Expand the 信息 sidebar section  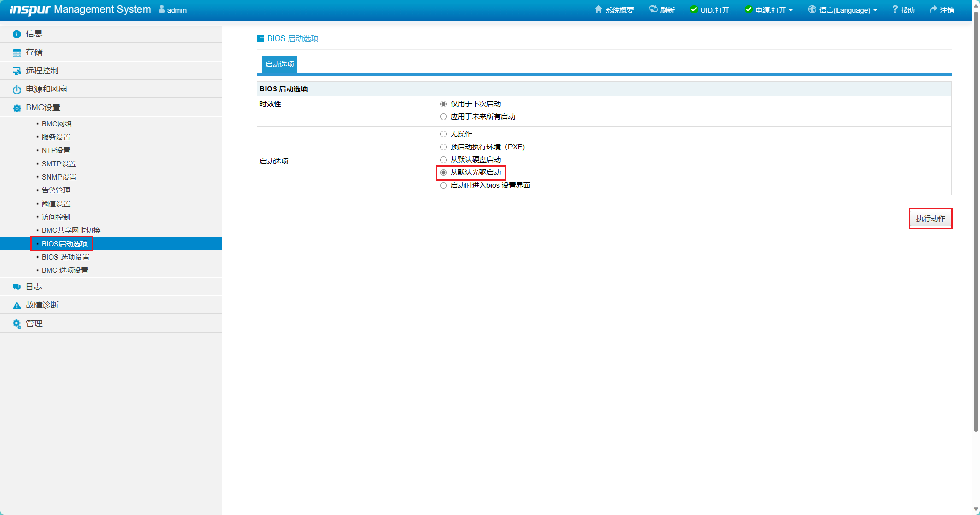point(111,34)
